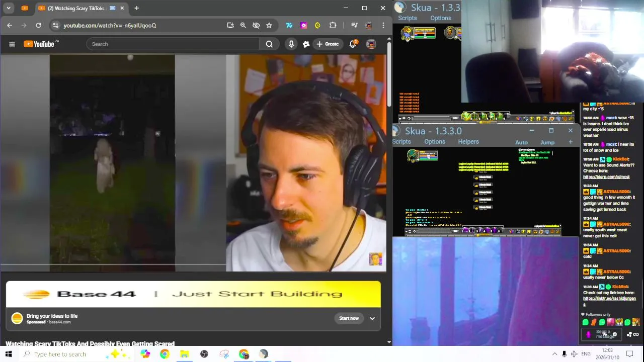The width and height of the screenshot is (644, 362).
Task: View site information icon in address bar
Action: click(55, 25)
